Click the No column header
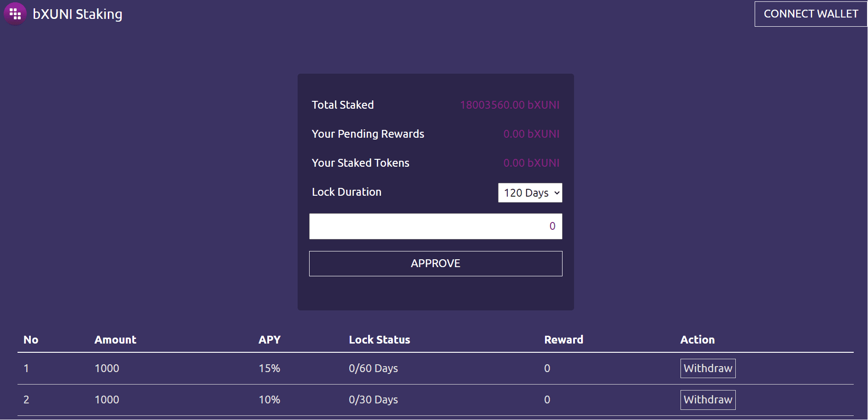 pos(31,340)
